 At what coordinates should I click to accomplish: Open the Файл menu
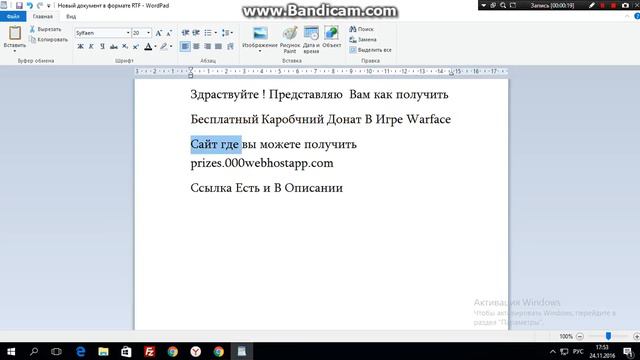[x=13, y=16]
